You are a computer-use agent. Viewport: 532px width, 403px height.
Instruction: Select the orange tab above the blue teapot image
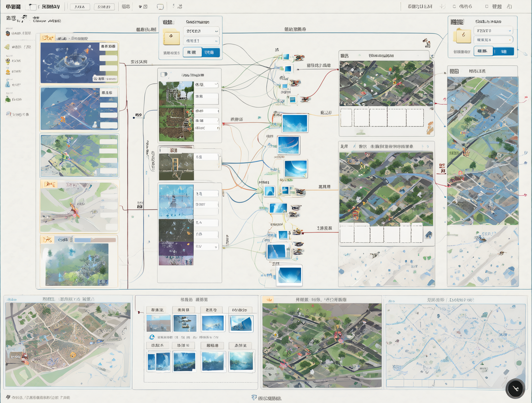coord(48,38)
